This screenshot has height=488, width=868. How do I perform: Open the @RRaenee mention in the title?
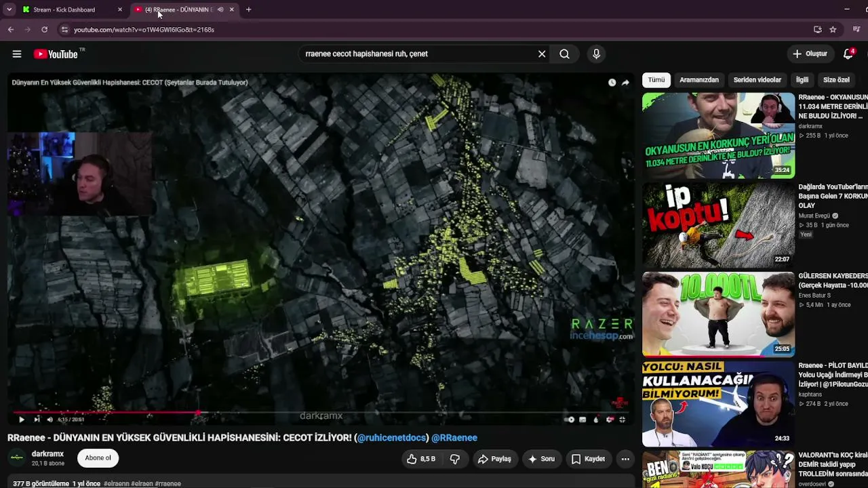pos(454,438)
